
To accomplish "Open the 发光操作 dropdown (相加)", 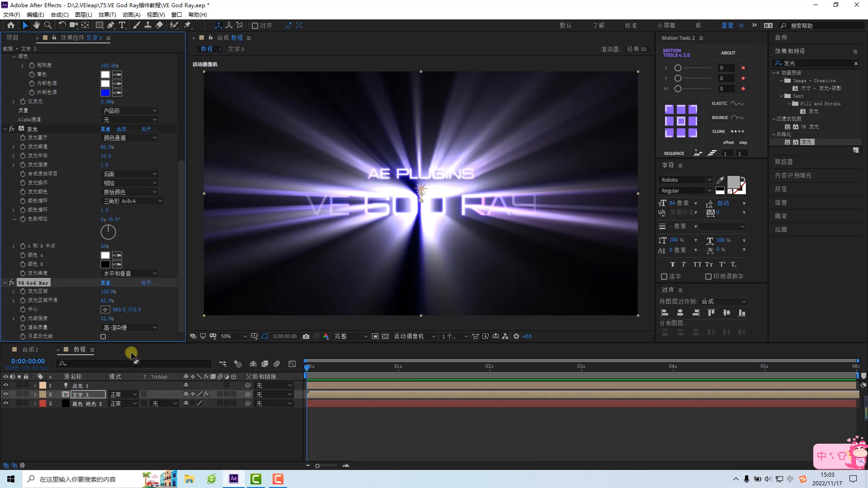I will [x=130, y=183].
